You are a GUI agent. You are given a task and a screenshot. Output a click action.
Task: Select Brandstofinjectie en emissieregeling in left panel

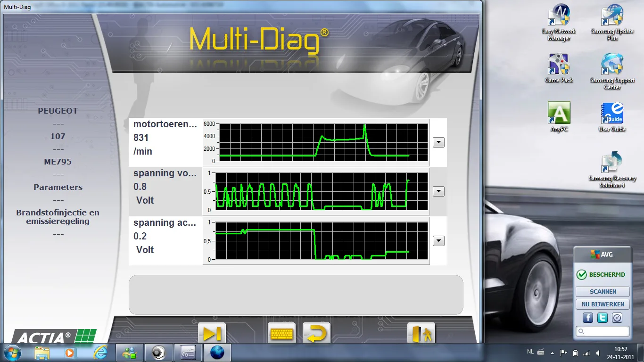(x=58, y=217)
